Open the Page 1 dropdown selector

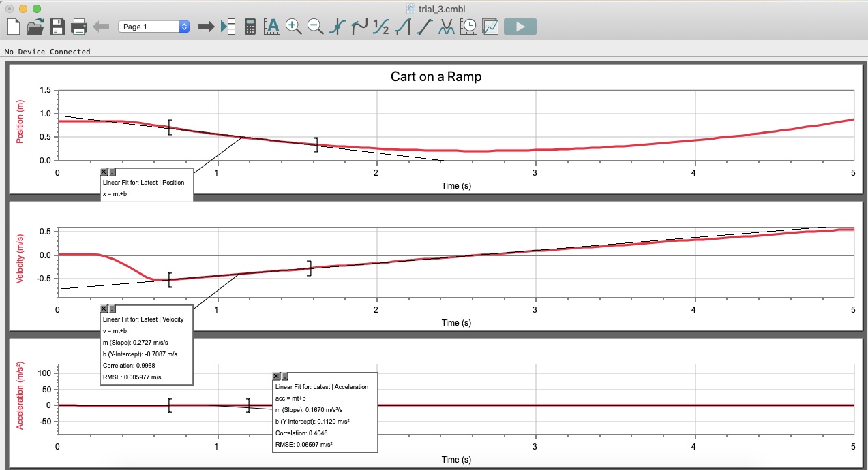(x=154, y=27)
